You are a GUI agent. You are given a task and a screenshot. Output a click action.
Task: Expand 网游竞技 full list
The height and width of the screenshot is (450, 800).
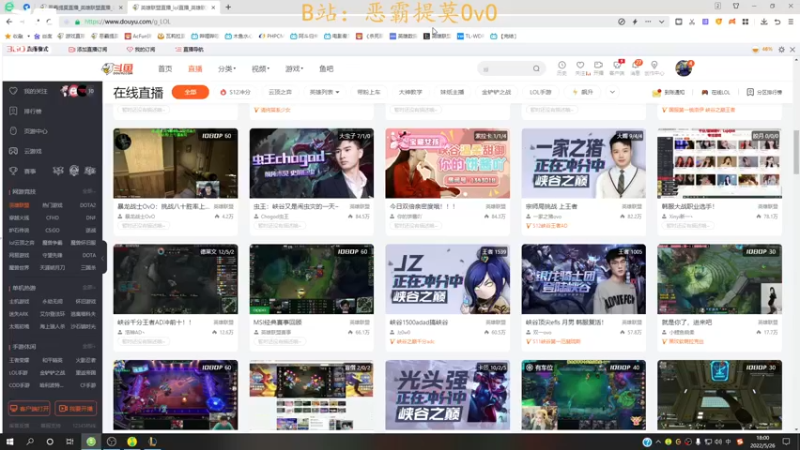(89, 191)
